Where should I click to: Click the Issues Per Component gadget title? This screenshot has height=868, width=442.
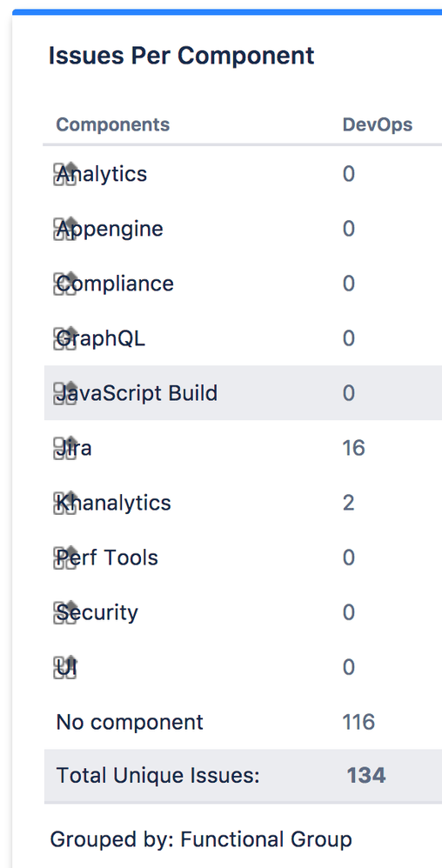click(x=181, y=56)
